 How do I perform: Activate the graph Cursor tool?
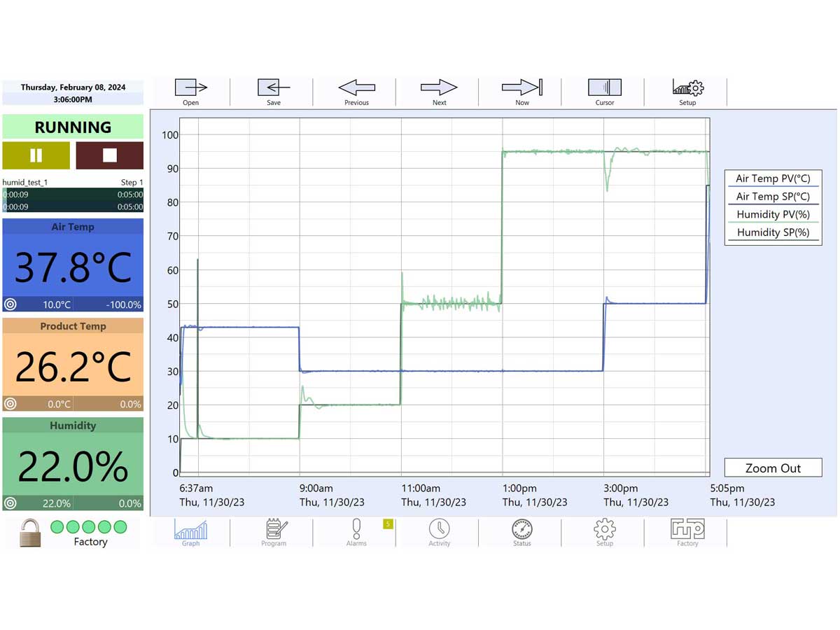pyautogui.click(x=604, y=91)
